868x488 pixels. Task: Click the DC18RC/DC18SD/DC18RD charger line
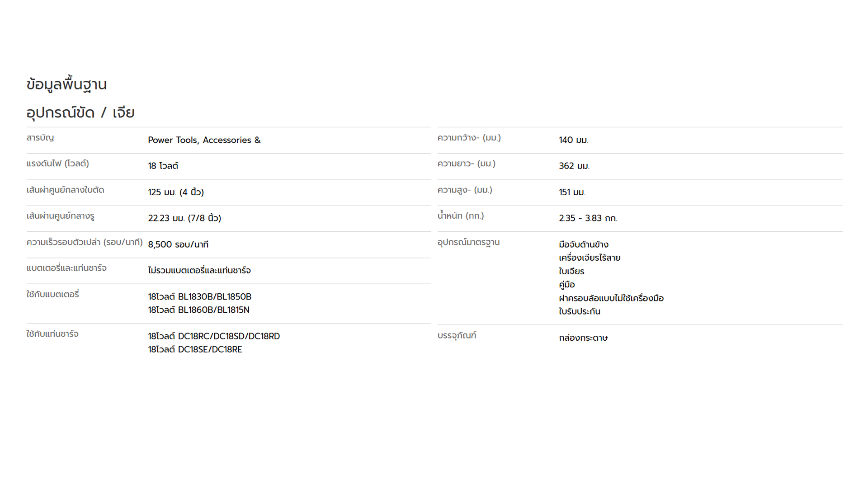(x=214, y=336)
